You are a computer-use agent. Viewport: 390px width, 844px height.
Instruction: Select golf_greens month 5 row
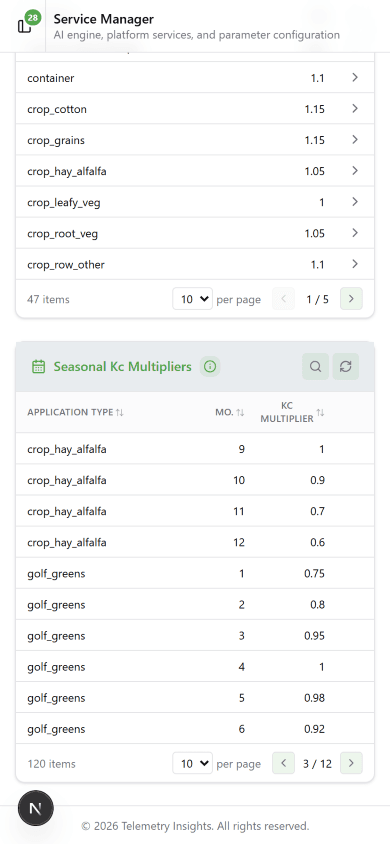[x=195, y=699]
